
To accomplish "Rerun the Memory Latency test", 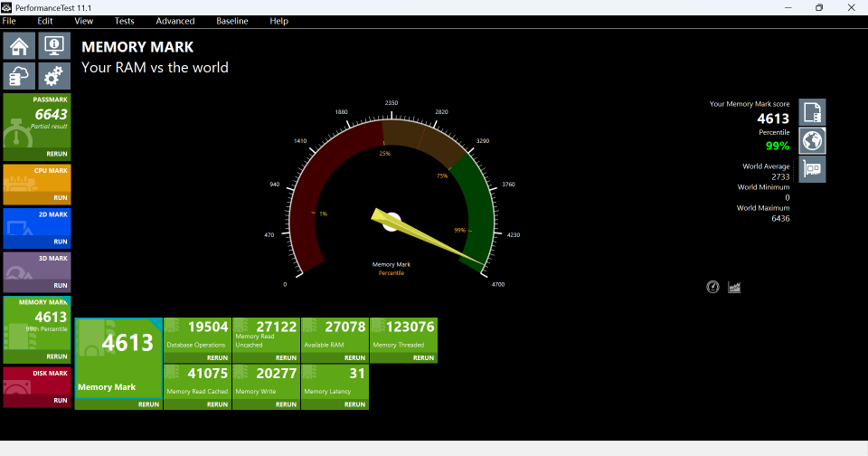I will click(x=354, y=404).
